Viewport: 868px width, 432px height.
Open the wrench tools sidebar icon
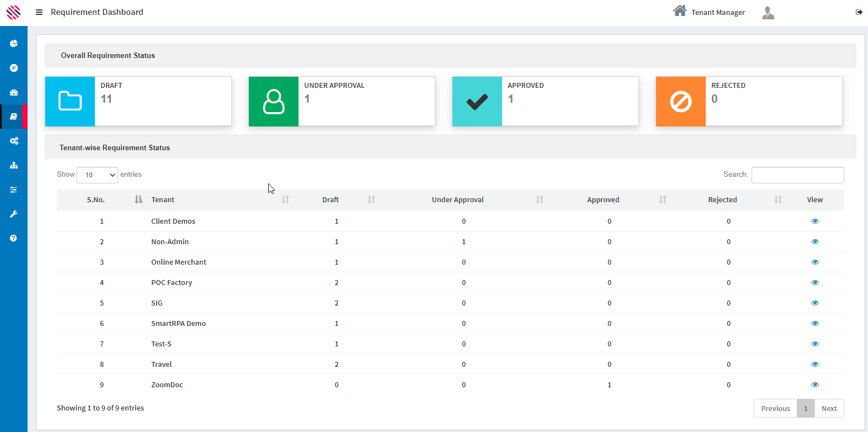(x=14, y=214)
